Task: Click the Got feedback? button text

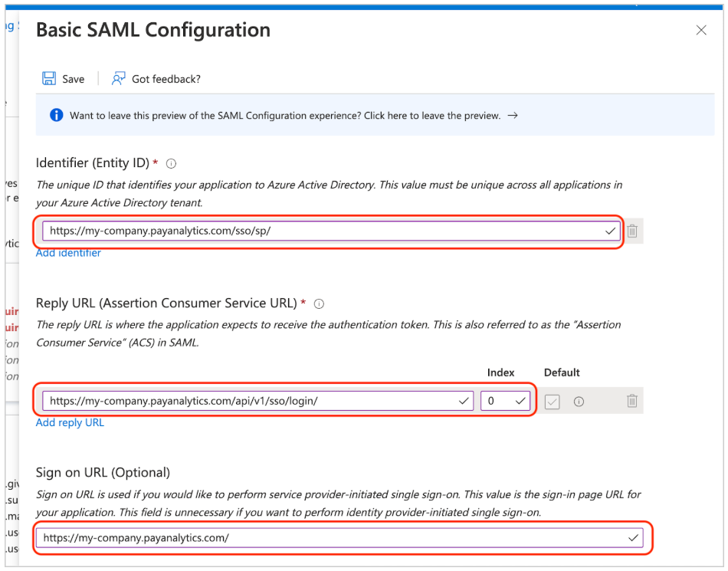Action: click(166, 79)
